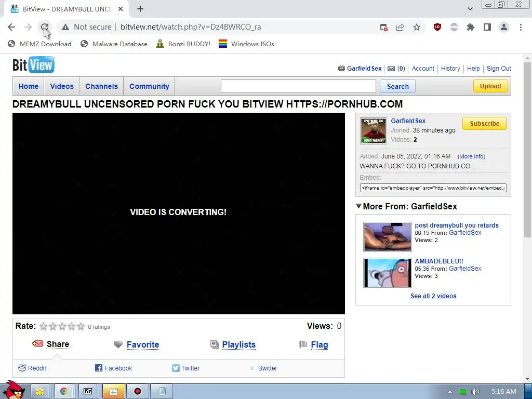532x399 pixels.
Task: Click the More info link
Action: pyautogui.click(x=471, y=156)
